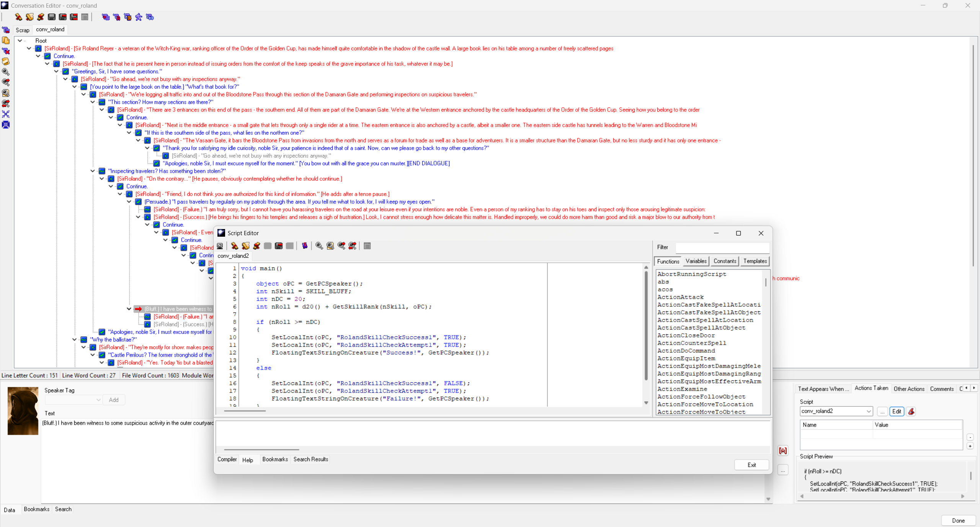
Task: Switch to Search Results tab in Script Editor
Action: 311,459
